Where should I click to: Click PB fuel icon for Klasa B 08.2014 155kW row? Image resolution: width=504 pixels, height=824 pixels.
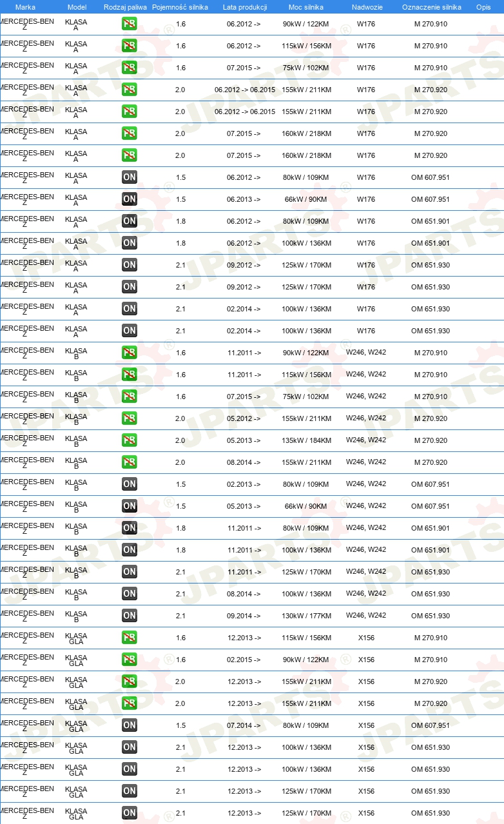pyautogui.click(x=130, y=462)
